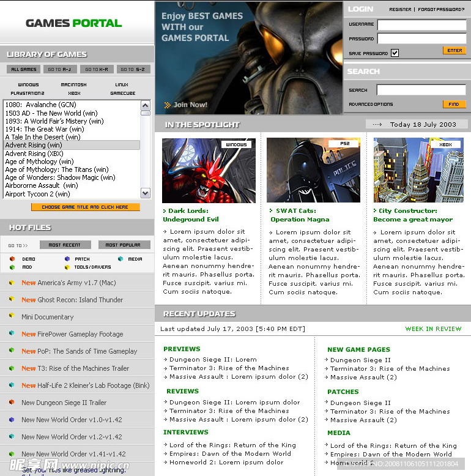Click the arrow icon beside Join Now

167,105
